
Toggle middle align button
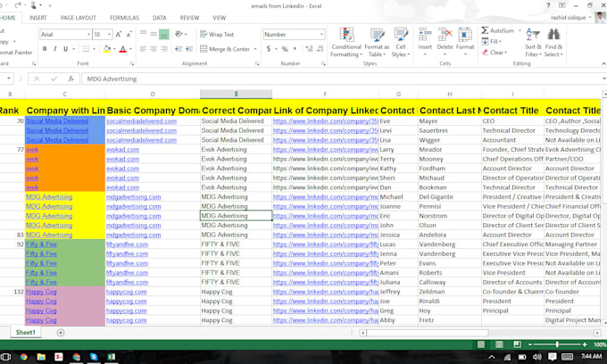154,35
